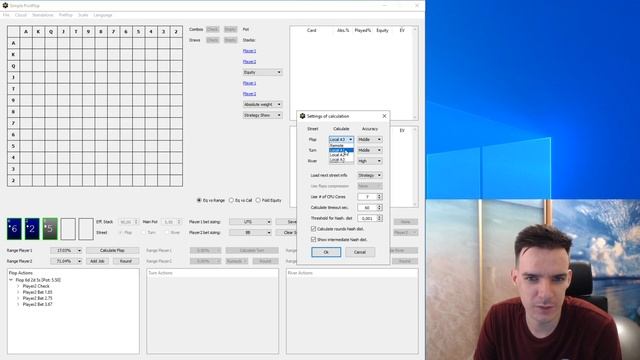The height and width of the screenshot is (360, 640).
Task: Adjust the Threshold for Nash dist. stepper
Action: pyautogui.click(x=380, y=218)
